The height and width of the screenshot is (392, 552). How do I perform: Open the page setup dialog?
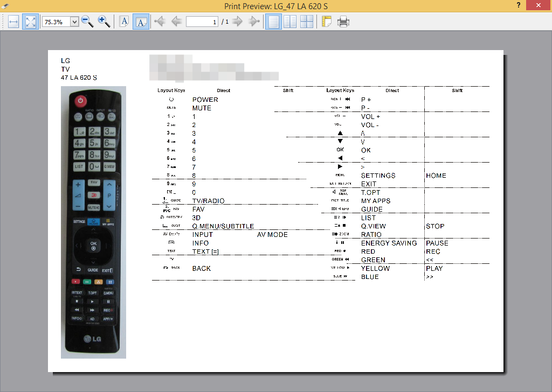click(326, 22)
